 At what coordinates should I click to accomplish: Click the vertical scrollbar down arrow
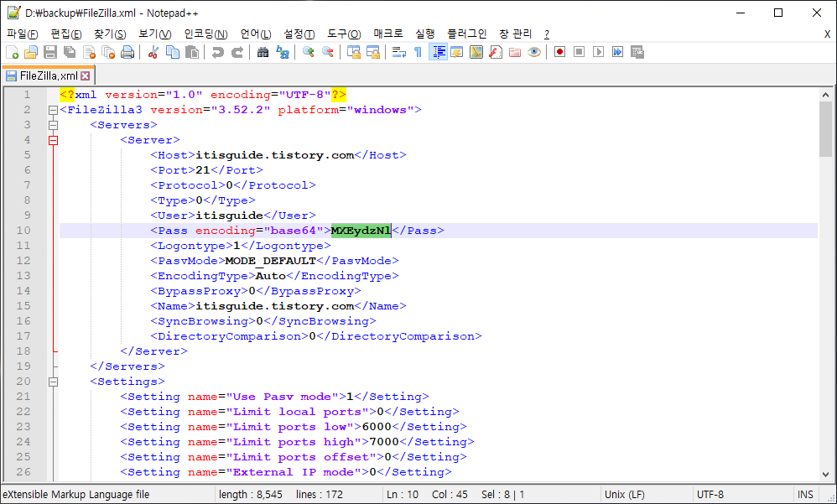(x=825, y=474)
